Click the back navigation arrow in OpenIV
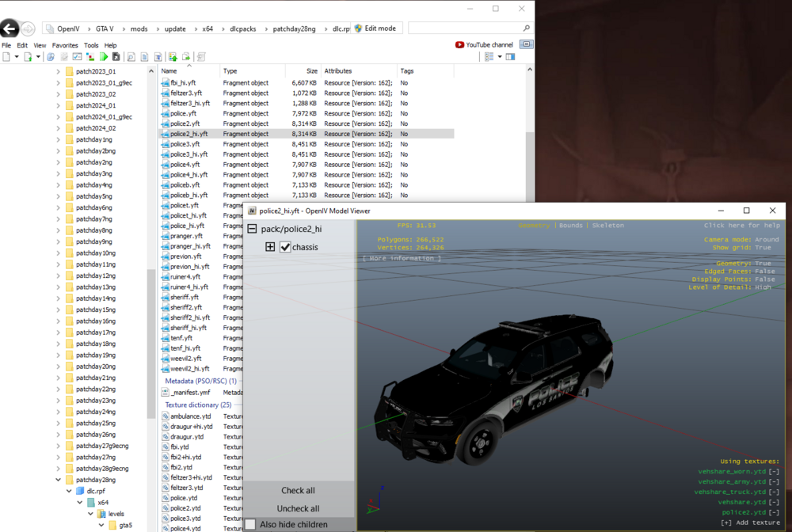 coord(9,28)
